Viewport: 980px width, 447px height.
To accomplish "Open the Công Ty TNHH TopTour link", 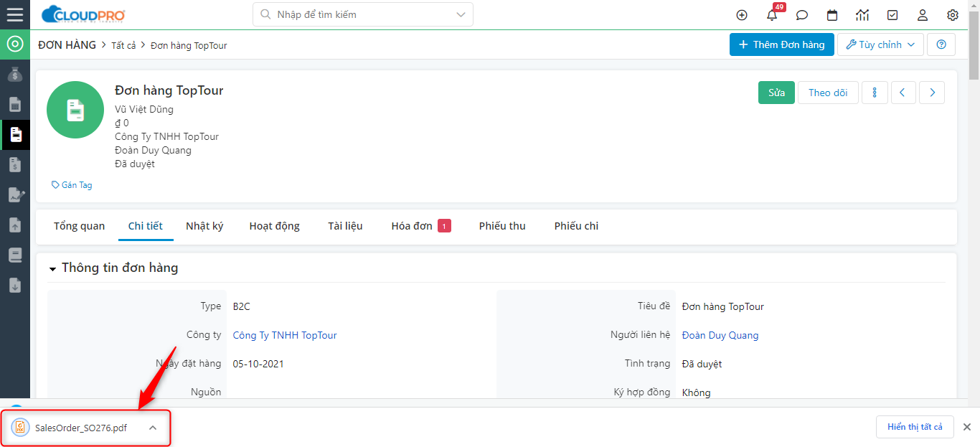I will coord(285,335).
